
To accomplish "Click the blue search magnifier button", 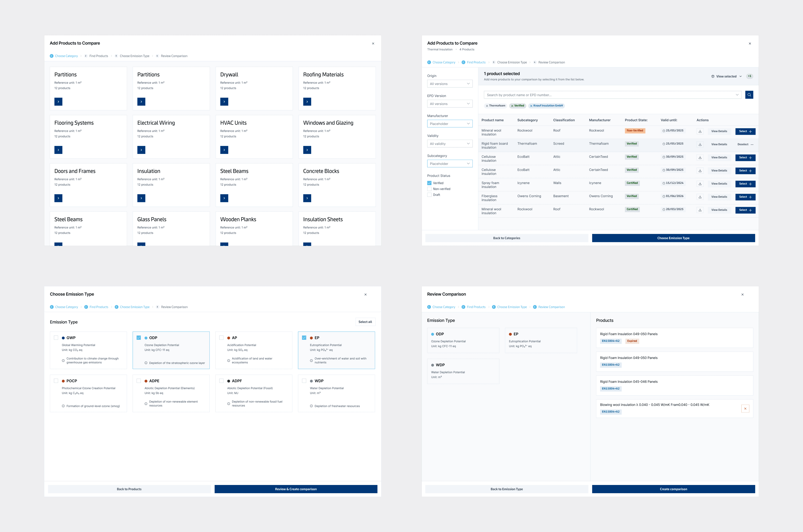I will coord(749,95).
